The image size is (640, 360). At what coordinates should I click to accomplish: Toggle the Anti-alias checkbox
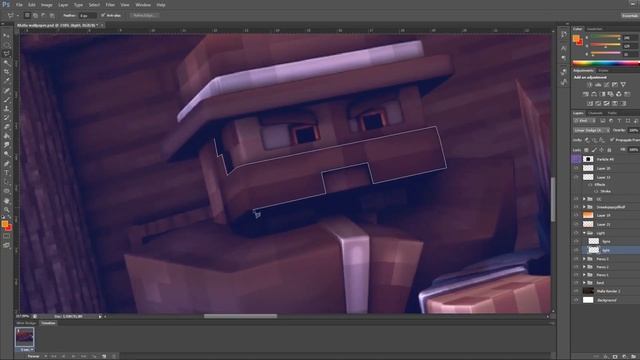(x=103, y=16)
